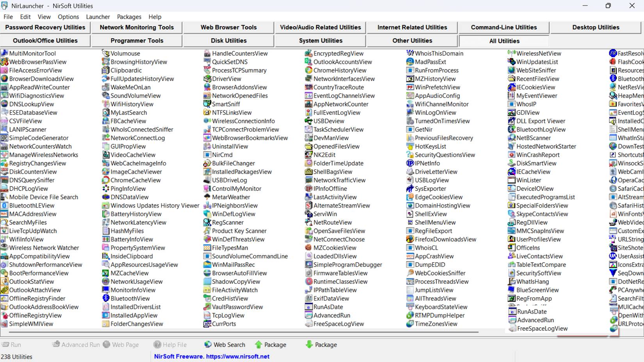
Task: Select the "Mobile Device File Search" entry
Action: [39, 197]
